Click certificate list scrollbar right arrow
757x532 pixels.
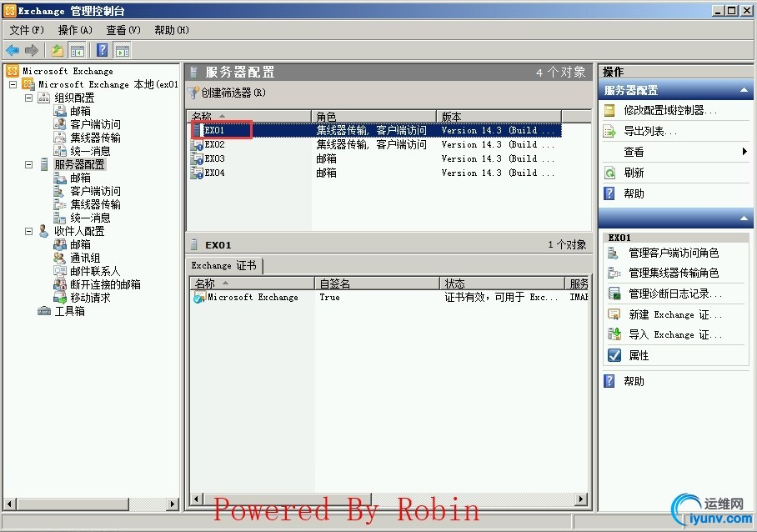[581, 499]
